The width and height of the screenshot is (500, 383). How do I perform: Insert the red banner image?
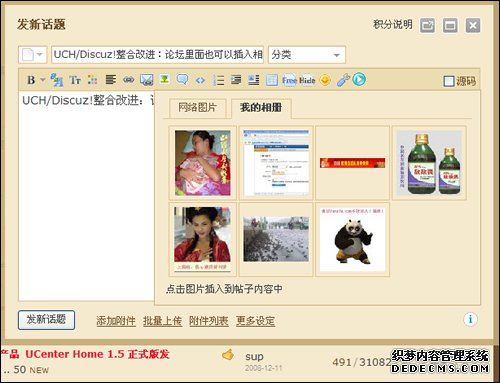click(x=352, y=163)
